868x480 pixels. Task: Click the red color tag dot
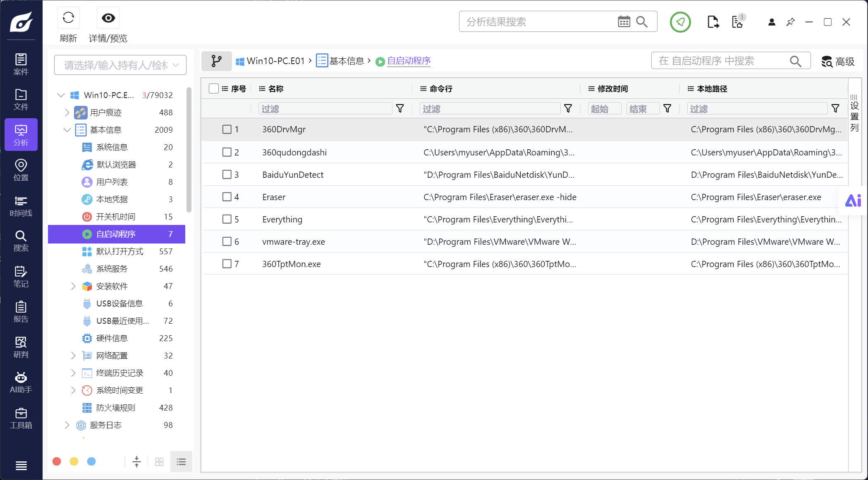57,461
